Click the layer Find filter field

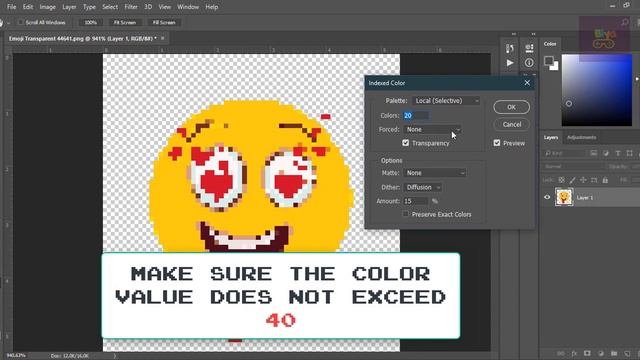coord(564,153)
